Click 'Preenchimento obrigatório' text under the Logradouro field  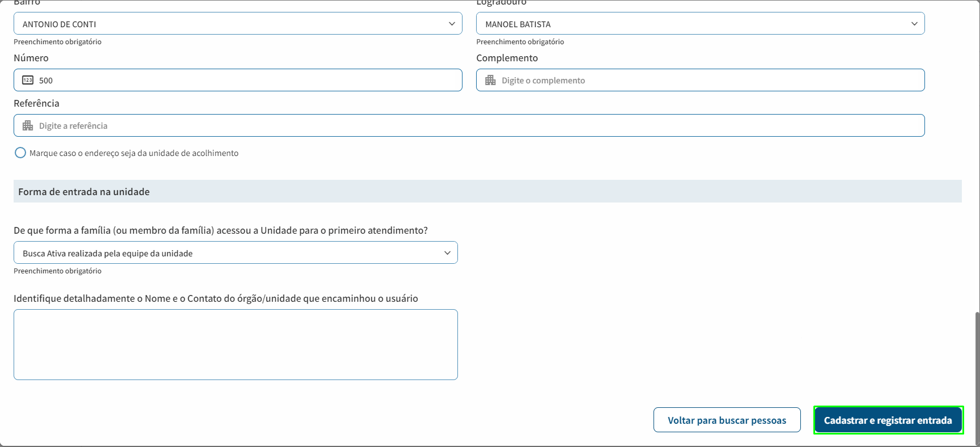(x=520, y=42)
